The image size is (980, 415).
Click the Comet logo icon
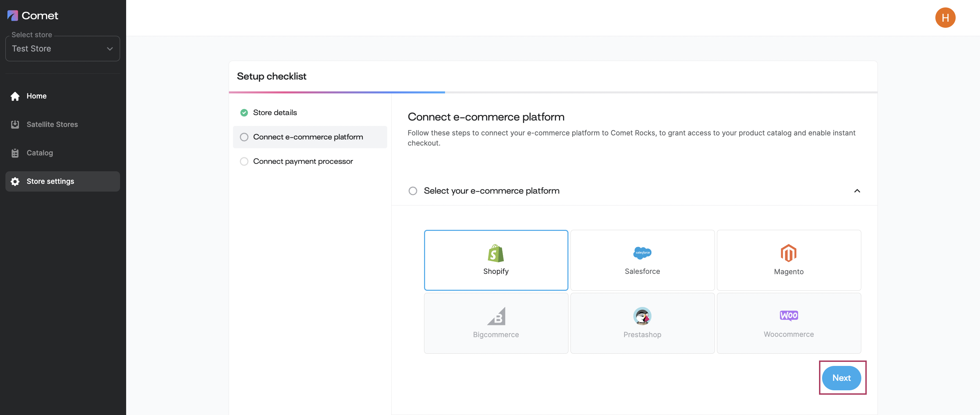click(13, 16)
